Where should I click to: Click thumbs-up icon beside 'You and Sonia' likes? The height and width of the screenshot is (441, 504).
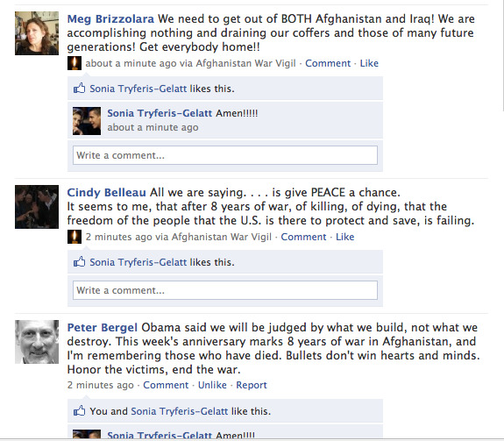tap(80, 411)
